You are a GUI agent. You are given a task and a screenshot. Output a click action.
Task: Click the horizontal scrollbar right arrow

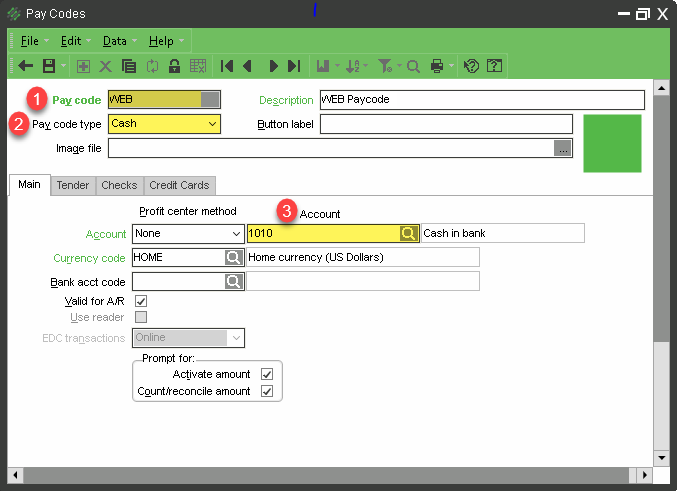(x=645, y=475)
